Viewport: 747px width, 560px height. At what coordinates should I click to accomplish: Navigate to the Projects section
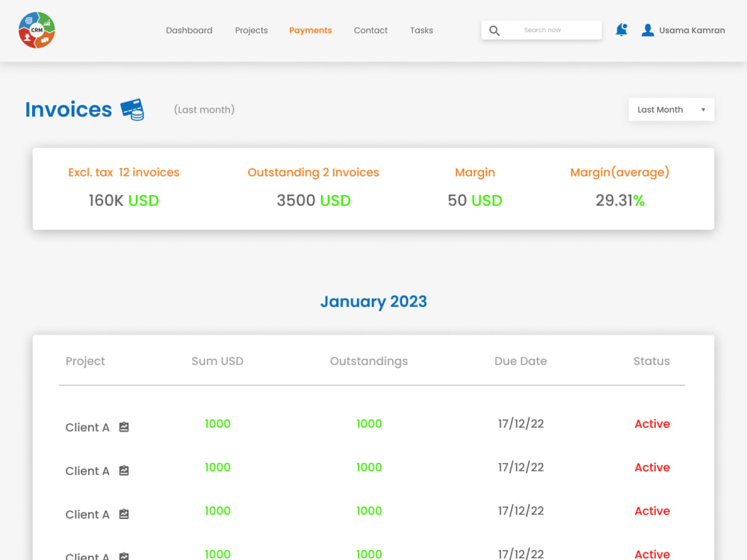click(x=251, y=30)
